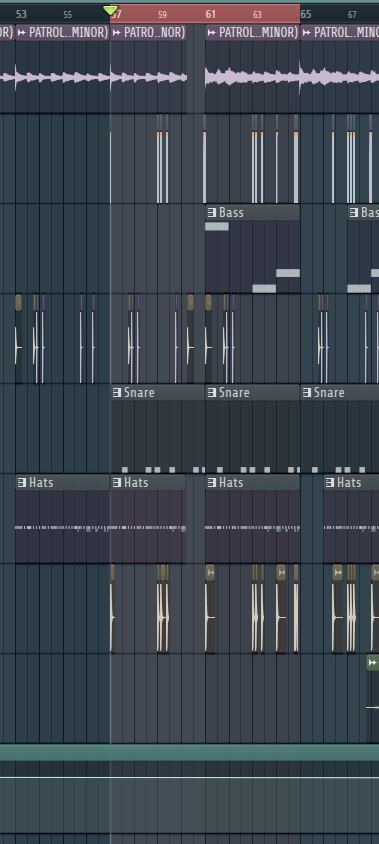Click the tan audio clip icon at bar 64 below the Hats track
The width and height of the screenshot is (379, 844).
pyautogui.click(x=281, y=572)
